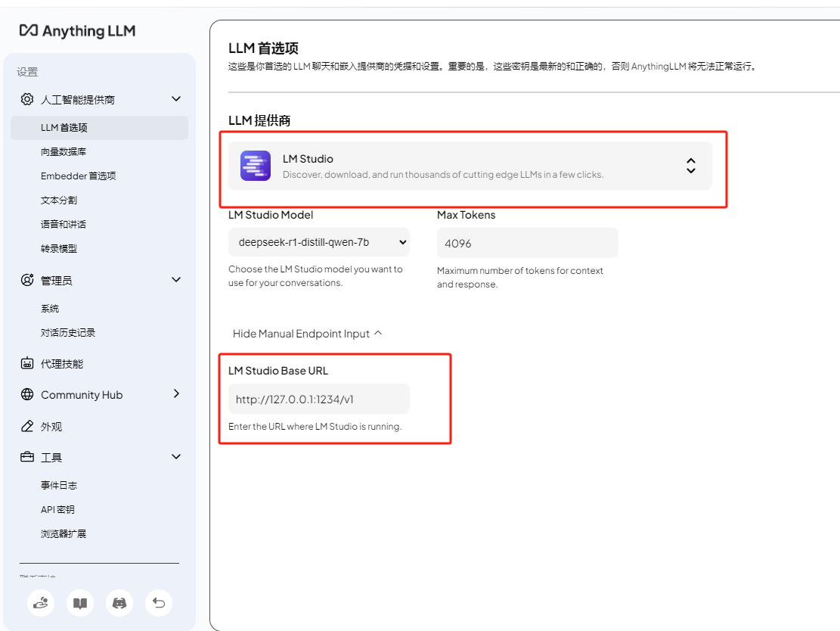Expand the Community Hub arrow
This screenshot has width=840, height=631.
pyautogui.click(x=176, y=394)
